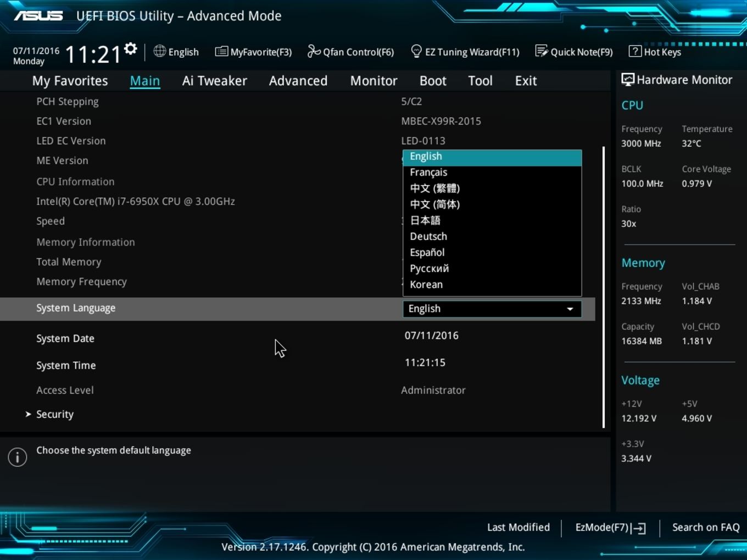Viewport: 747px width, 560px height.
Task: Select Korean in the language list
Action: click(492, 284)
